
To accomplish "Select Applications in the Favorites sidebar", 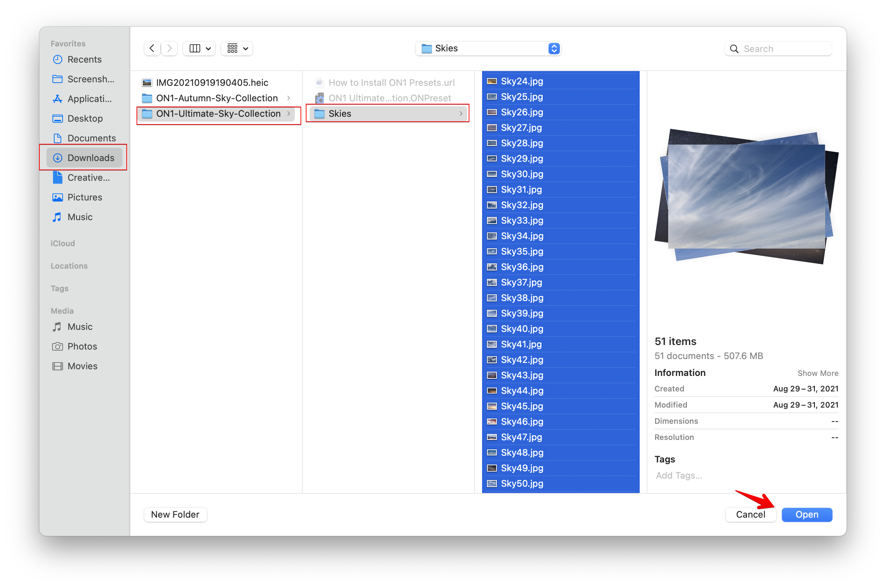I will tap(89, 99).
